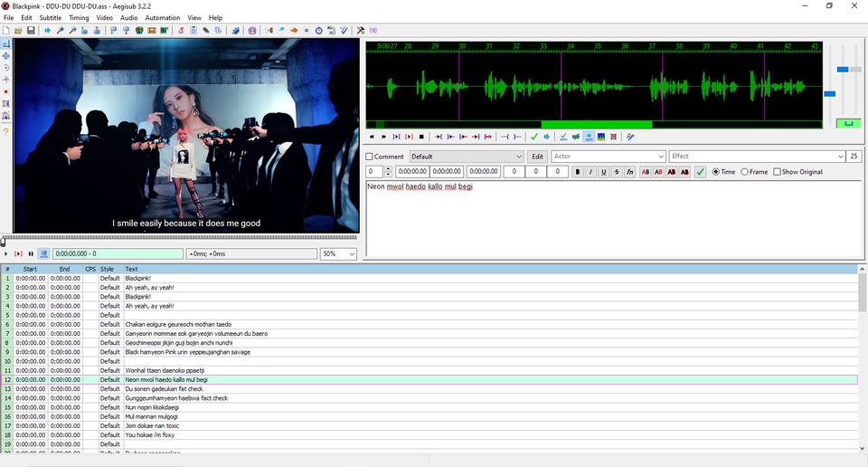Select the Scale subtitles video tool
This screenshot has width=868, height=467.
[x=6, y=91]
